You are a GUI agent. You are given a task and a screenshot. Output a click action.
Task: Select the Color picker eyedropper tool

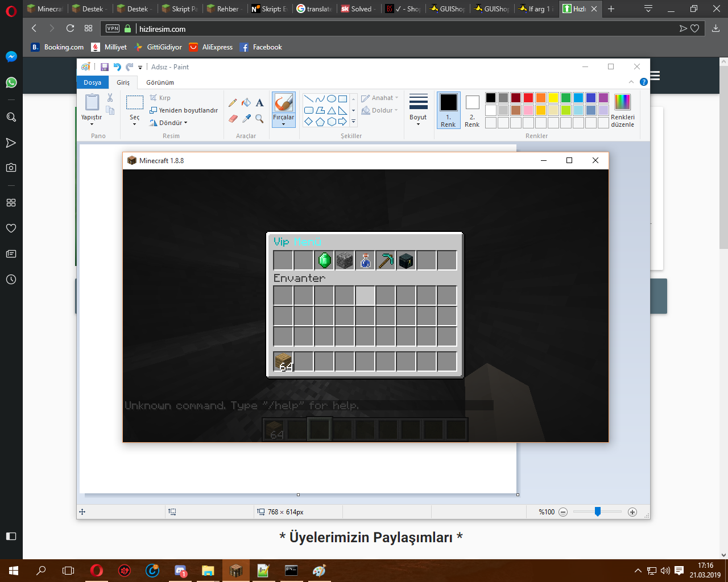(x=246, y=118)
